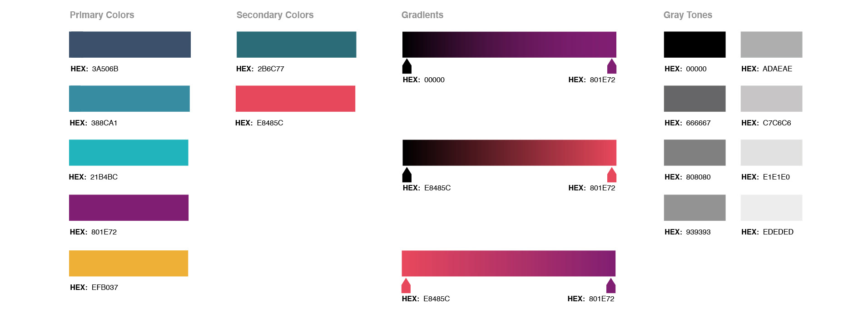The image size is (868, 309).
Task: Pick the 2B6C77 teal secondary swatch
Action: point(296,45)
